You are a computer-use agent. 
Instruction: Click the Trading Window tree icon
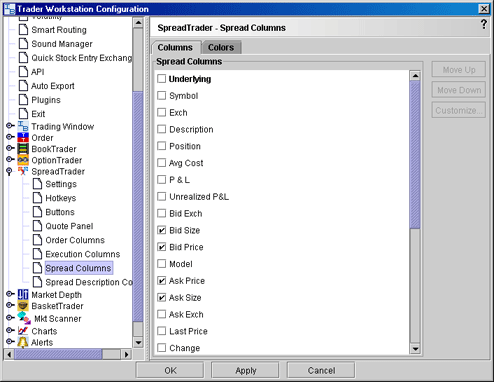23,126
